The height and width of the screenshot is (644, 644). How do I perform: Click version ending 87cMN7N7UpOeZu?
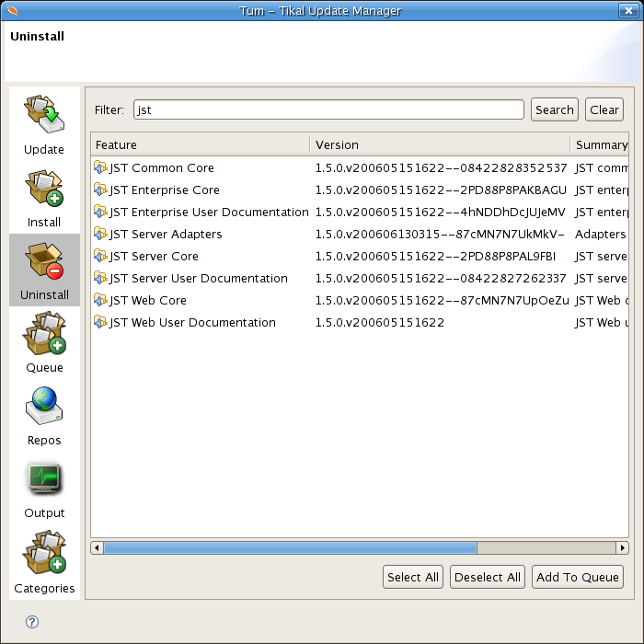(442, 300)
